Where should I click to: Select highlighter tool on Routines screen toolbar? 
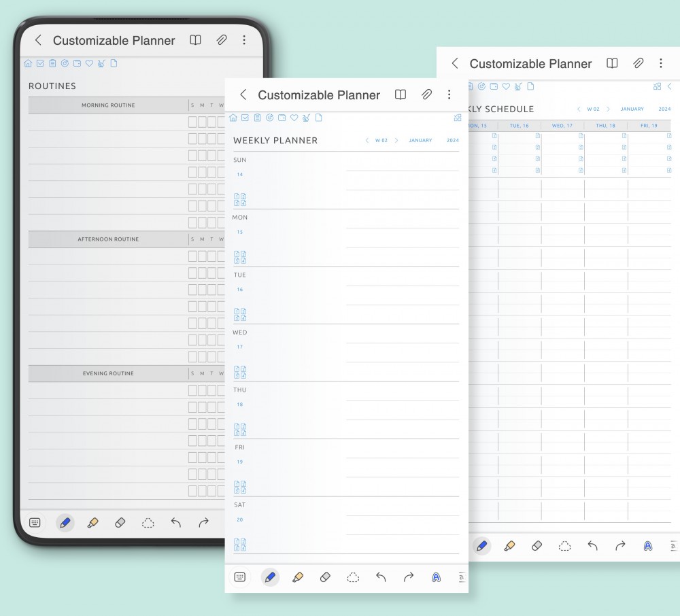point(92,523)
